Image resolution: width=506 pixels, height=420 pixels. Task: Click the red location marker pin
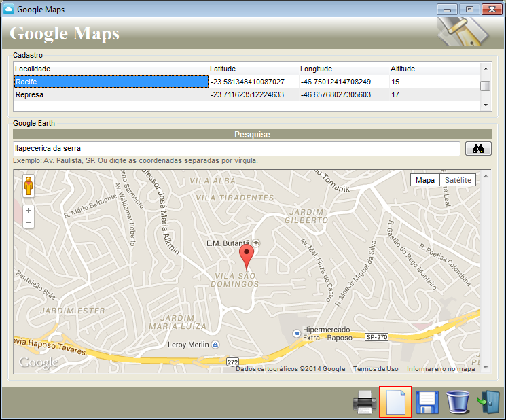tap(247, 257)
